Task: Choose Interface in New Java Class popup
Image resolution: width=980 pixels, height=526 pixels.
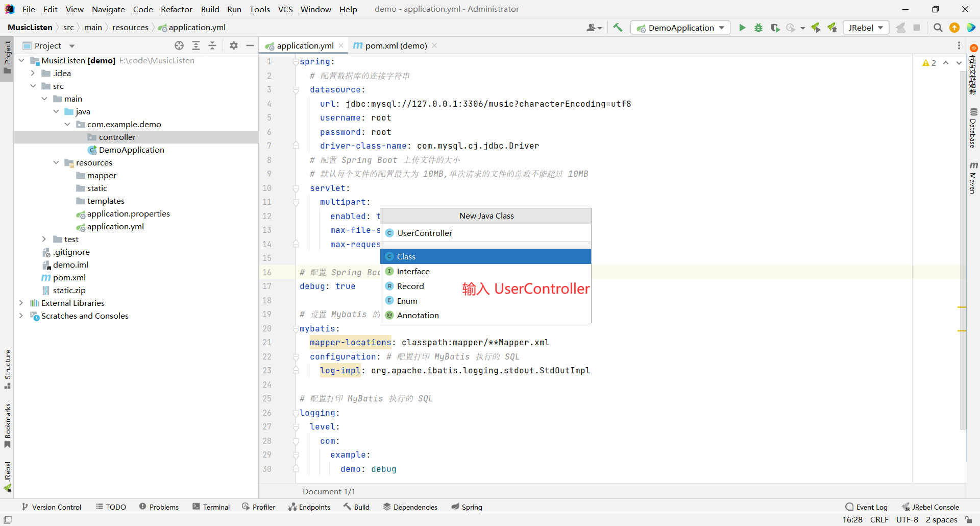Action: pos(413,271)
